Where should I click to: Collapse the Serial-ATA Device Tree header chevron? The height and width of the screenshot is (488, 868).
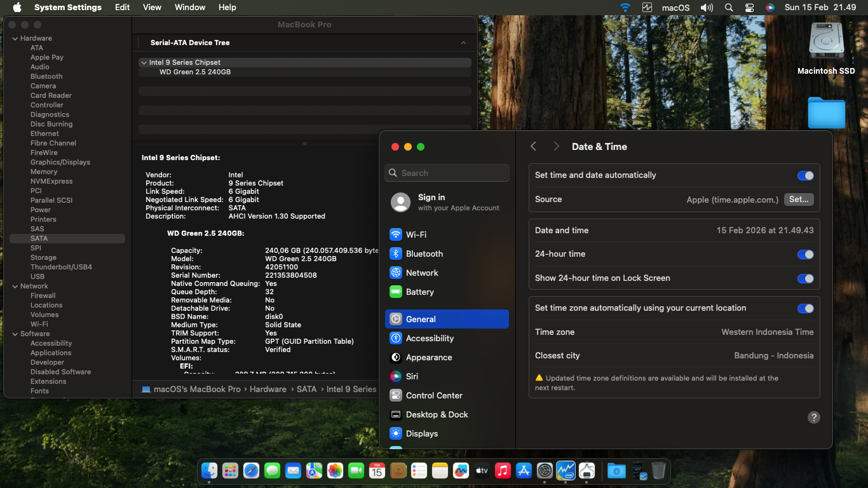pyautogui.click(x=463, y=43)
